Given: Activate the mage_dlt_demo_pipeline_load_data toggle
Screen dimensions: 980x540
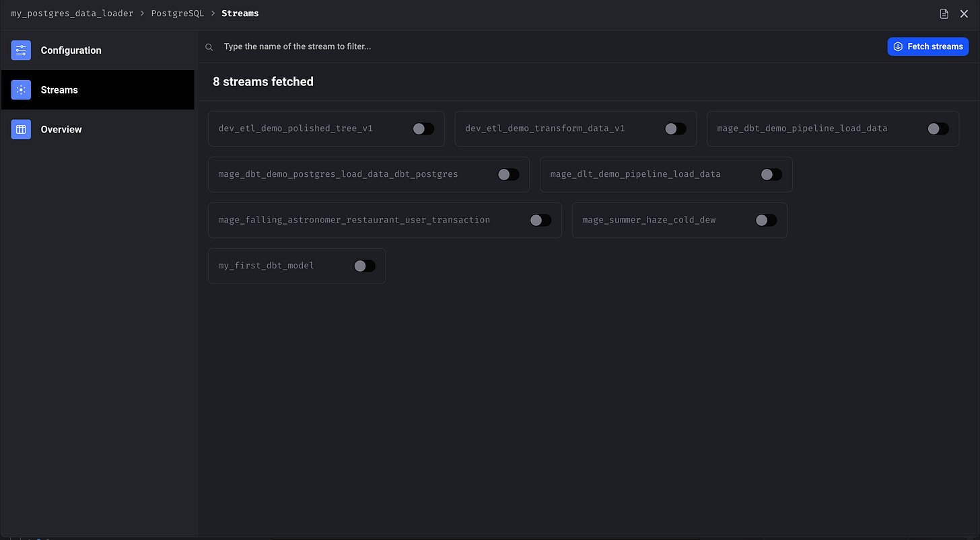Looking at the screenshot, I should tap(771, 174).
